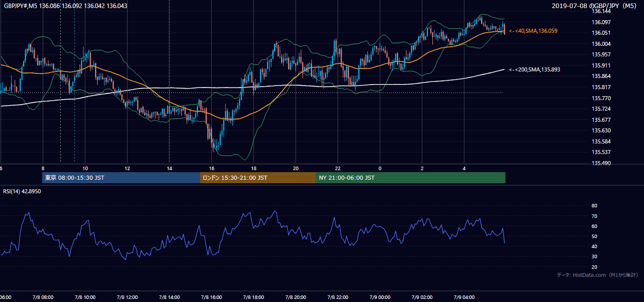Click price axis value 135.677

(x=601, y=120)
